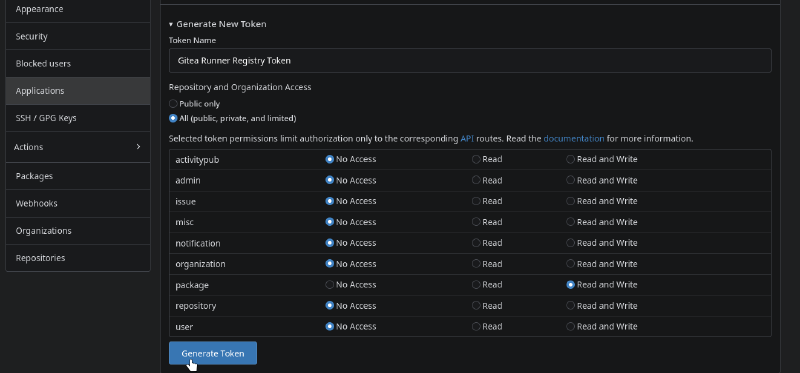Image resolution: width=800 pixels, height=373 pixels.
Task: Set notification permission to Read
Action: [476, 243]
